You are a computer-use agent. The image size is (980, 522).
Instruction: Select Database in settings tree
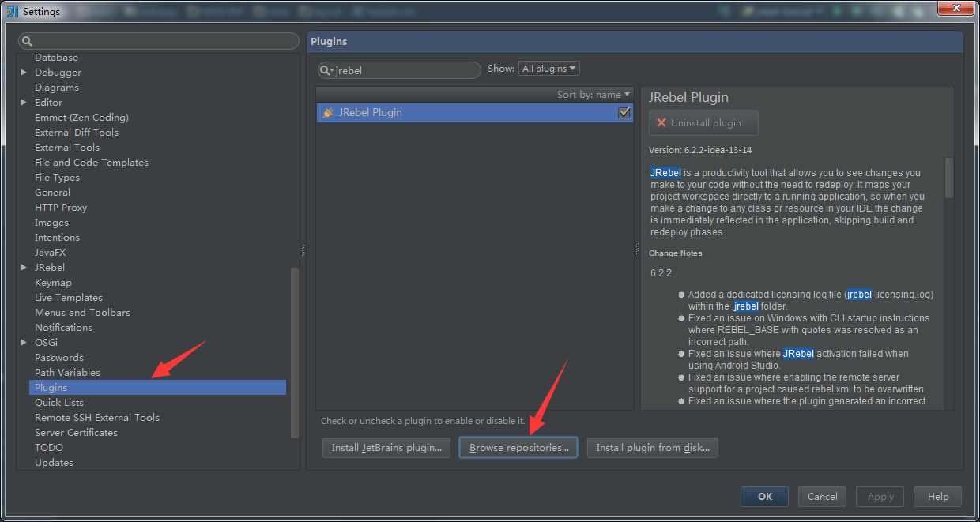tap(56, 58)
